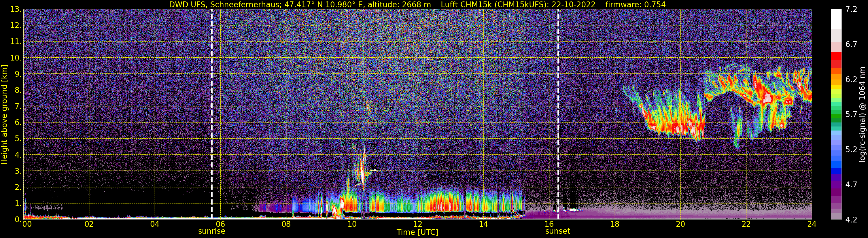Viewport: 868px width, 238px height.
Task: Click the time axis tick label '20'
Action: 680,224
